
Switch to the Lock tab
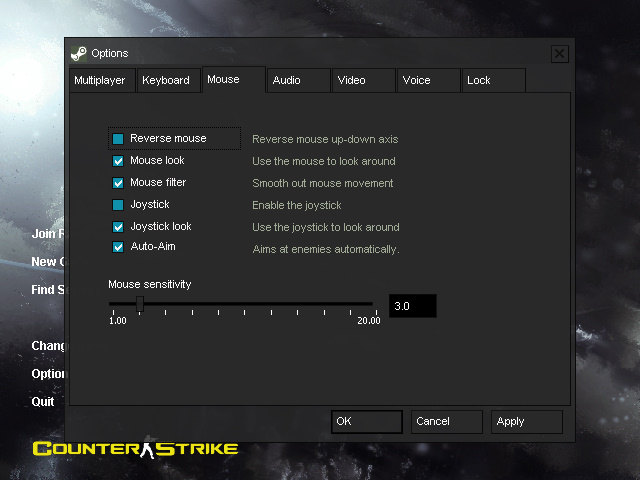[493, 81]
